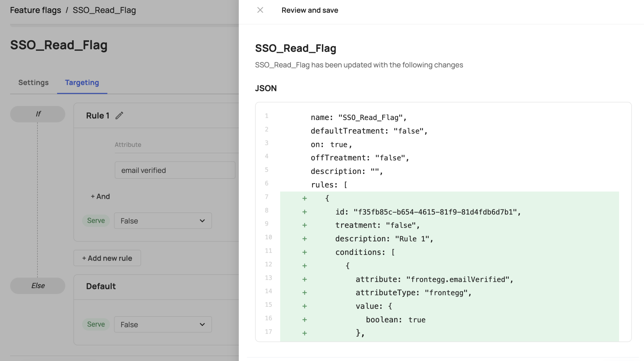Click the plus marker on line 13
The width and height of the screenshot is (644, 361).
coord(304,279)
